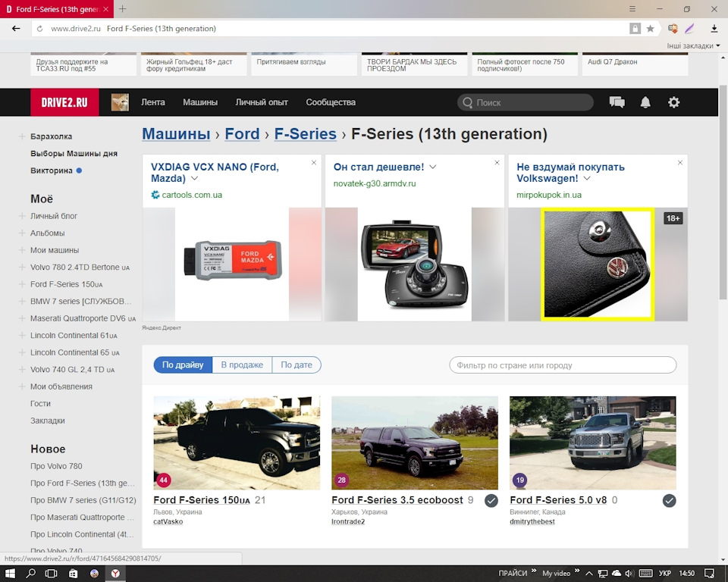Open settings gear icon in site header
This screenshot has width=728, height=582.
pos(673,102)
